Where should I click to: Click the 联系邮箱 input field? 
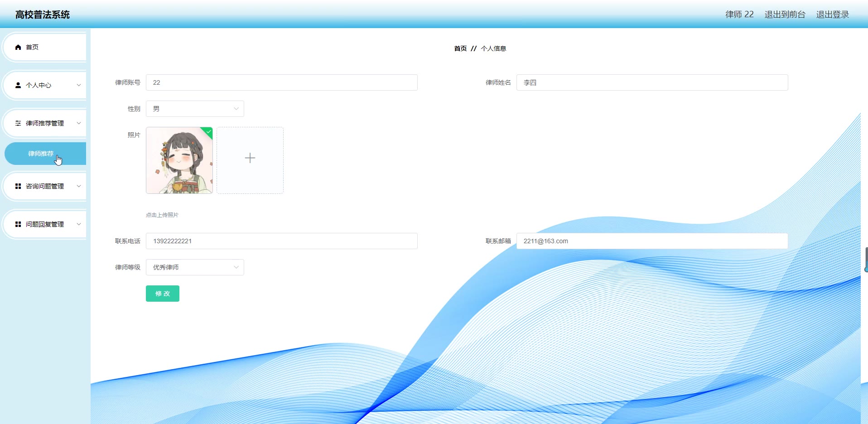click(x=652, y=241)
